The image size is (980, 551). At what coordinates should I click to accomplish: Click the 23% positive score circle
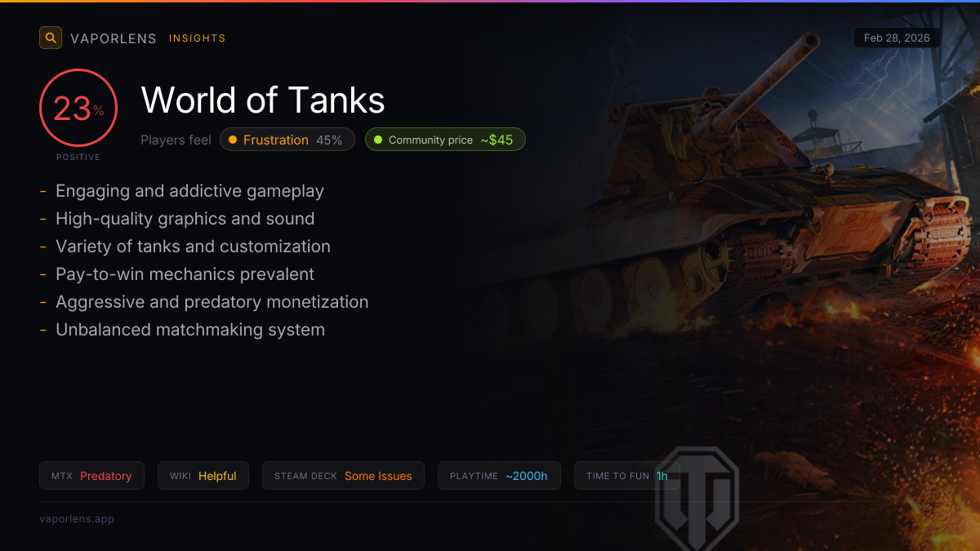pyautogui.click(x=78, y=108)
